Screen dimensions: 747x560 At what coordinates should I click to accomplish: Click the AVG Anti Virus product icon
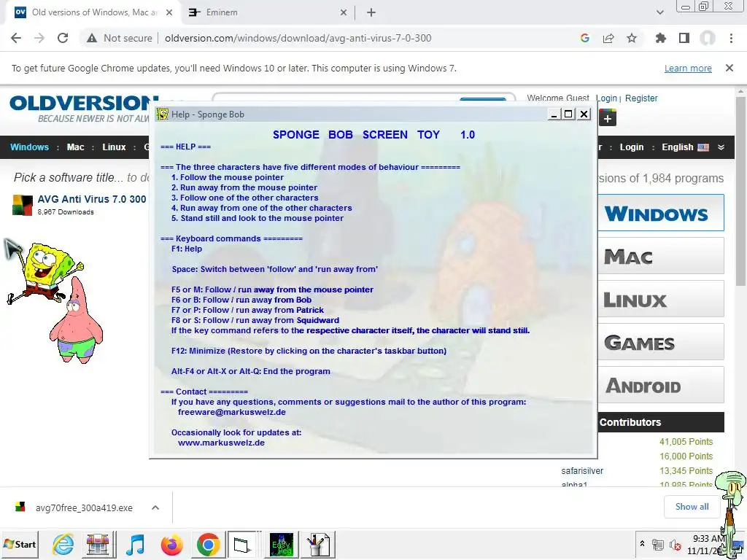(x=22, y=205)
